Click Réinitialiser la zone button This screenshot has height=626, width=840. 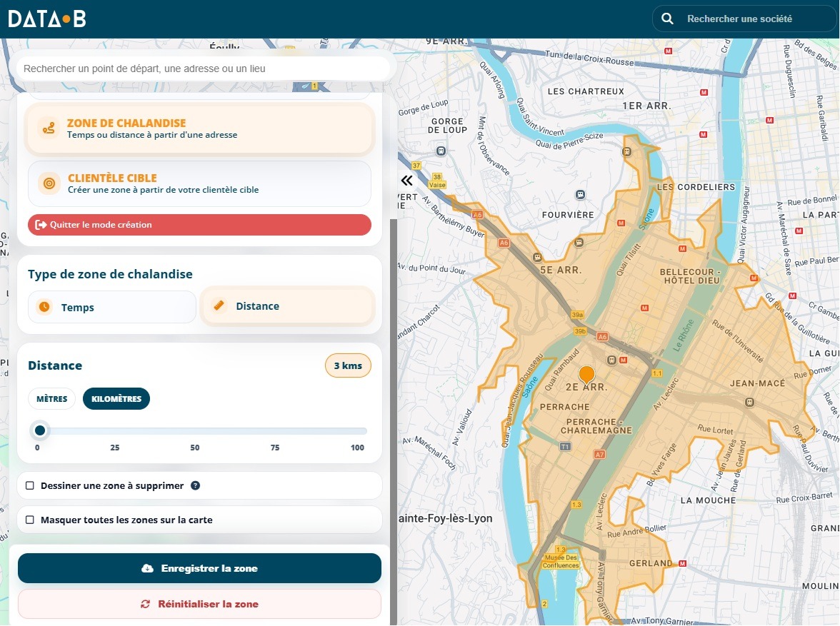click(x=199, y=604)
